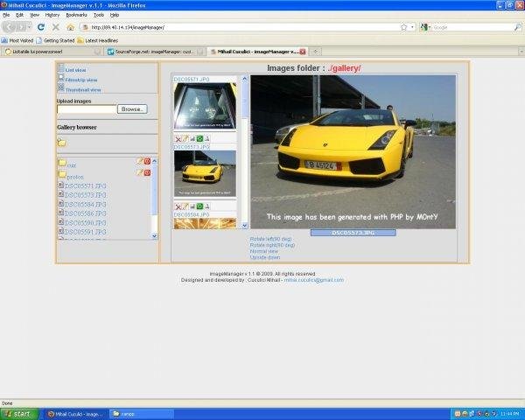Go to the Firefox home page icon

tap(70, 27)
